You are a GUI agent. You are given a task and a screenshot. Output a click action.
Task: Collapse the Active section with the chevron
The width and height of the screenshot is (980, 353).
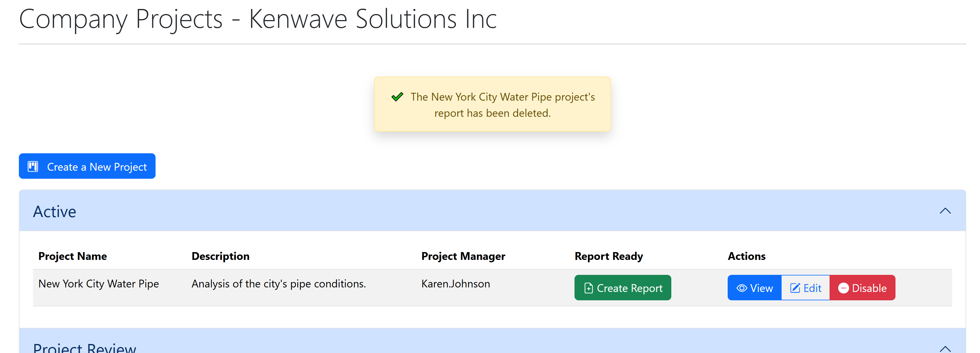pos(945,211)
